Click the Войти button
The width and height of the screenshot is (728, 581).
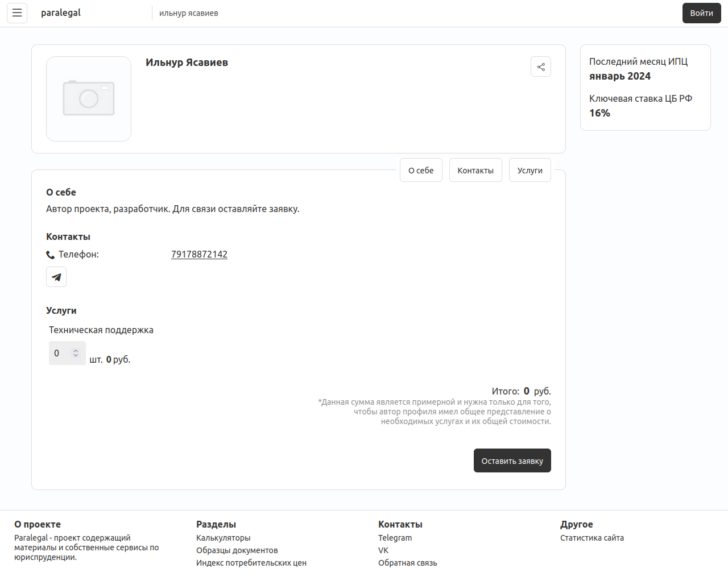point(701,13)
